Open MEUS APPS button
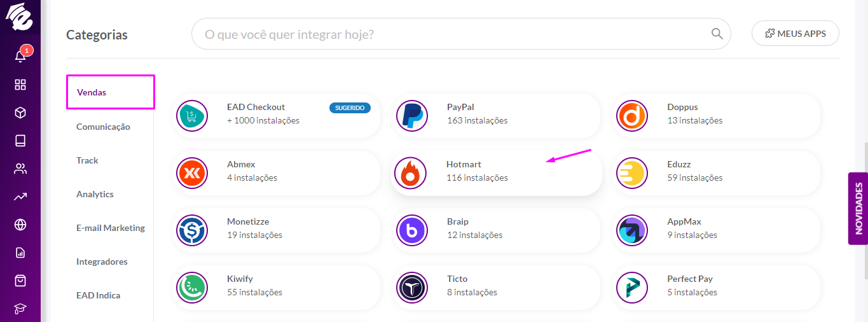 pyautogui.click(x=796, y=33)
